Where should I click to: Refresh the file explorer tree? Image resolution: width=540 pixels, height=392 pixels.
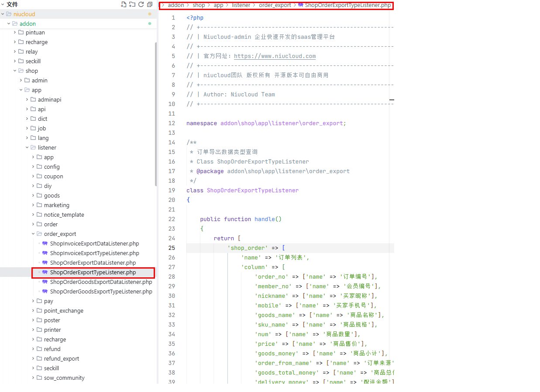pyautogui.click(x=141, y=4)
